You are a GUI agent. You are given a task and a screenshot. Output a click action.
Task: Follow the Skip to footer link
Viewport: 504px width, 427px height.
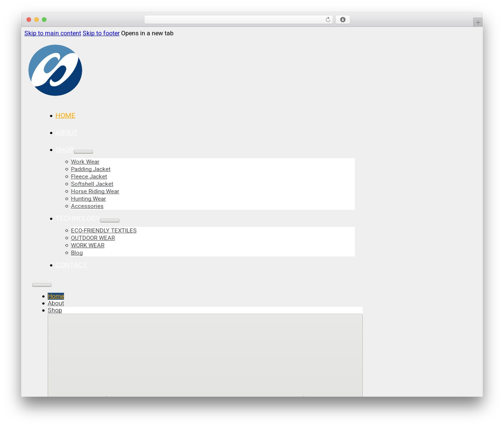[x=101, y=33]
